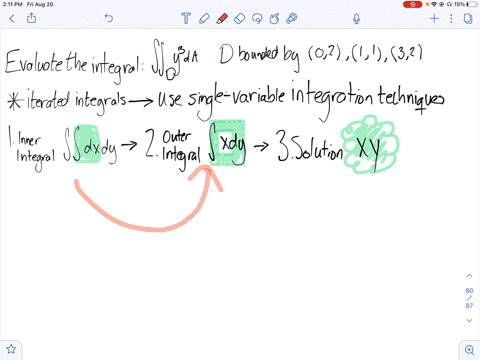Select the Pen tool
Viewport: 480px width, 360px height.
coord(204,18)
